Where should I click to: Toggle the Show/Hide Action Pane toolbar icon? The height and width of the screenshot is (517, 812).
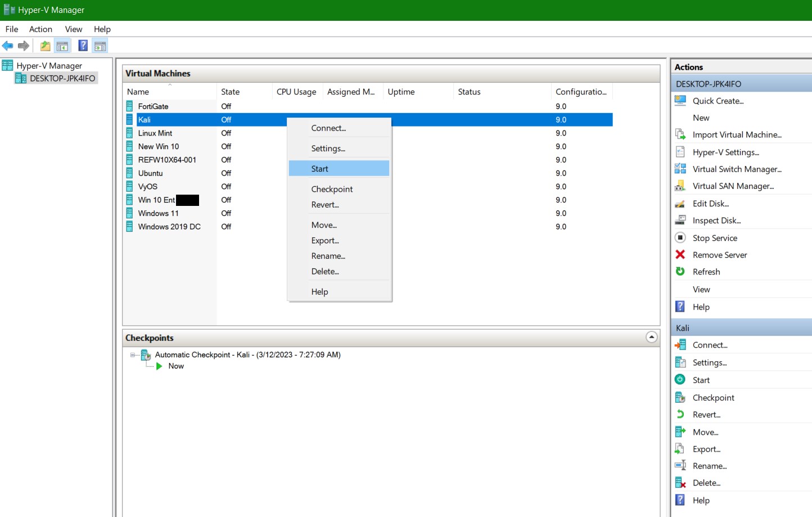tap(100, 46)
